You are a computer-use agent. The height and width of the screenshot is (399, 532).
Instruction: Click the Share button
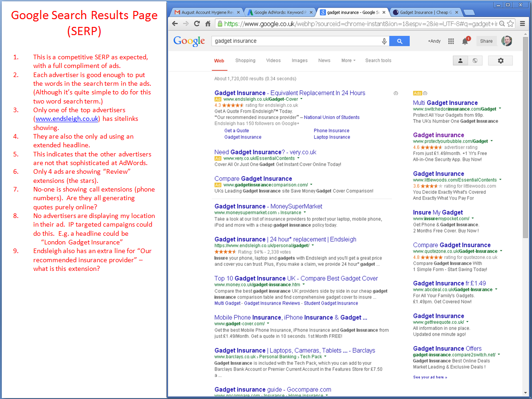pos(486,41)
